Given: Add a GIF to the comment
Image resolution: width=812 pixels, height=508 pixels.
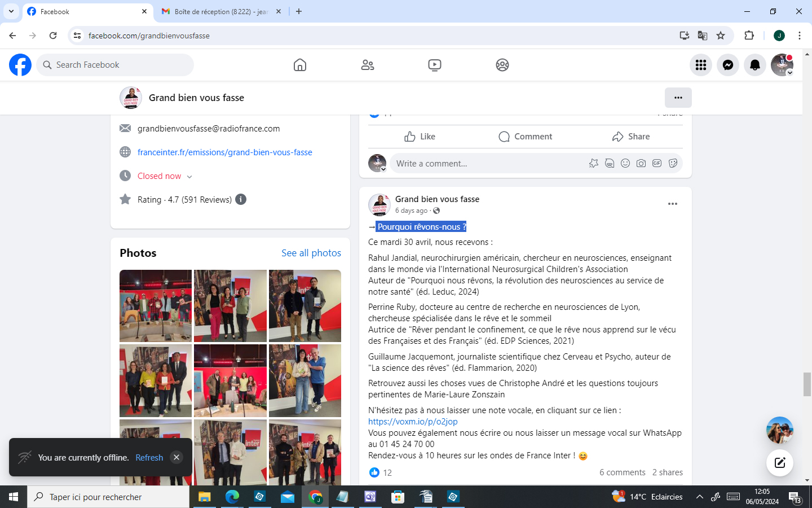Looking at the screenshot, I should (x=657, y=163).
